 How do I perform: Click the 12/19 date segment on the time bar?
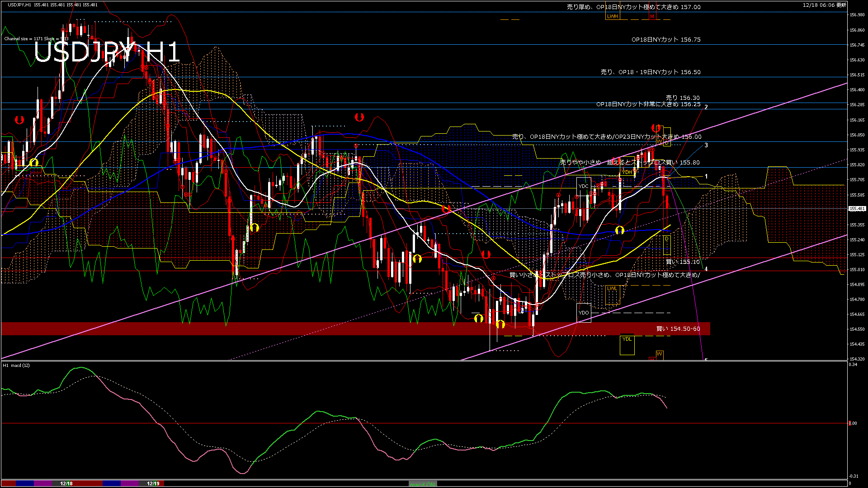pyautogui.click(x=153, y=483)
